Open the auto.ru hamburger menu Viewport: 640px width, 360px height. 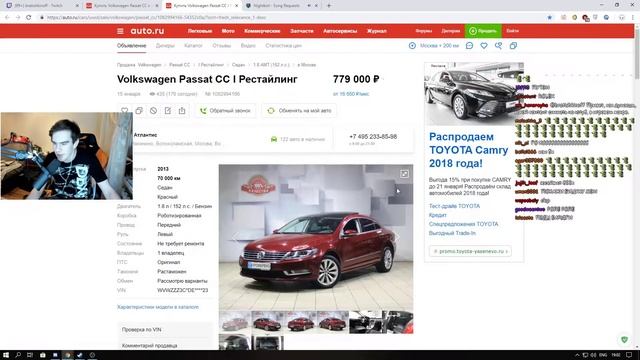coord(120,31)
